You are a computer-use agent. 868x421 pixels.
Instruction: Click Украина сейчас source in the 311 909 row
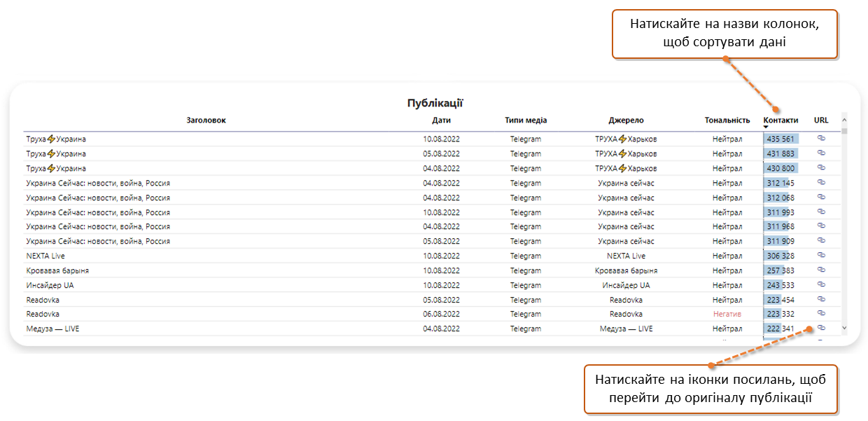pos(626,242)
